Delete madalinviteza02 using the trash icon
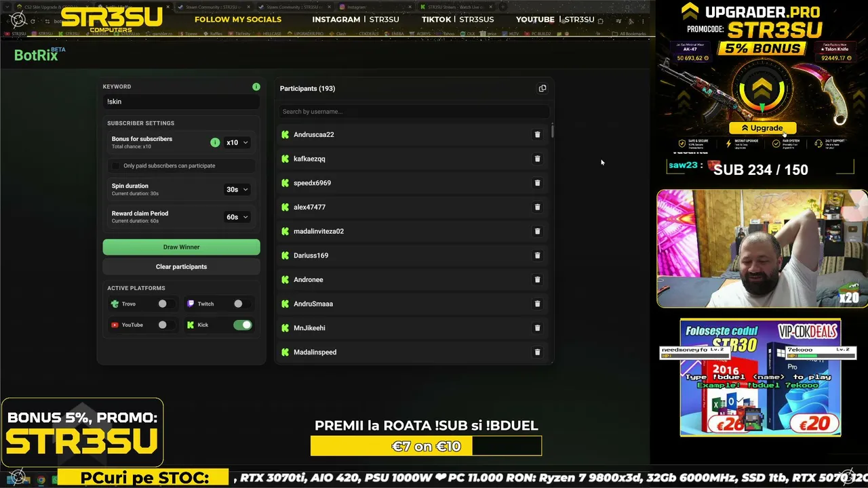 [537, 231]
